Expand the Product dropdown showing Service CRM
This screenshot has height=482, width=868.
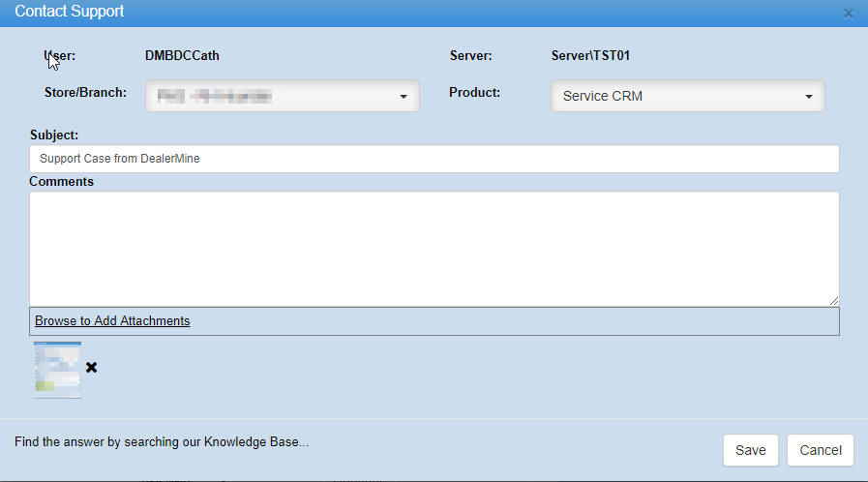(x=687, y=97)
